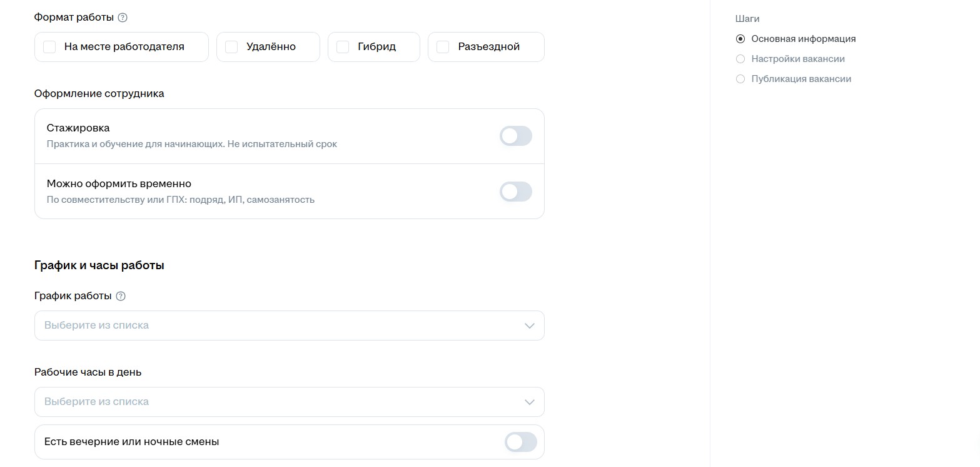Check the Удалённо checkbox

click(x=231, y=47)
